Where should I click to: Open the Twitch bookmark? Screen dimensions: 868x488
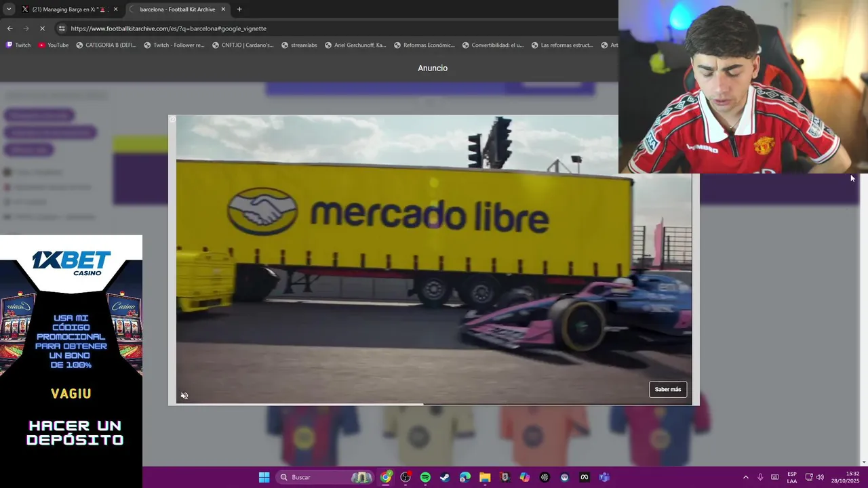(18, 45)
